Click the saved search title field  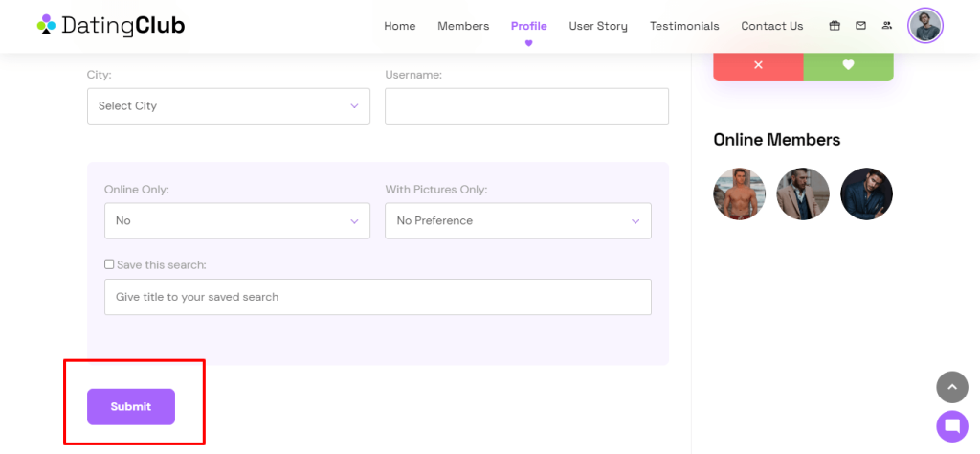pos(377,297)
